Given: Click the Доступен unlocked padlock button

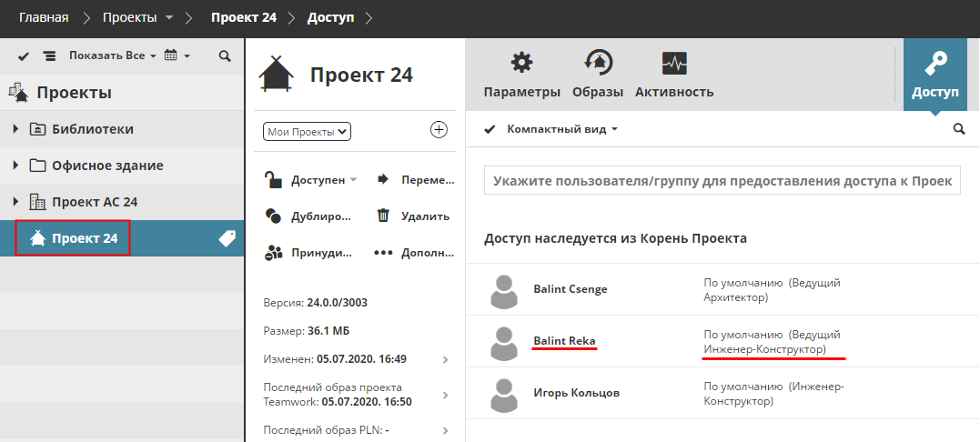Looking at the screenshot, I should [x=304, y=180].
